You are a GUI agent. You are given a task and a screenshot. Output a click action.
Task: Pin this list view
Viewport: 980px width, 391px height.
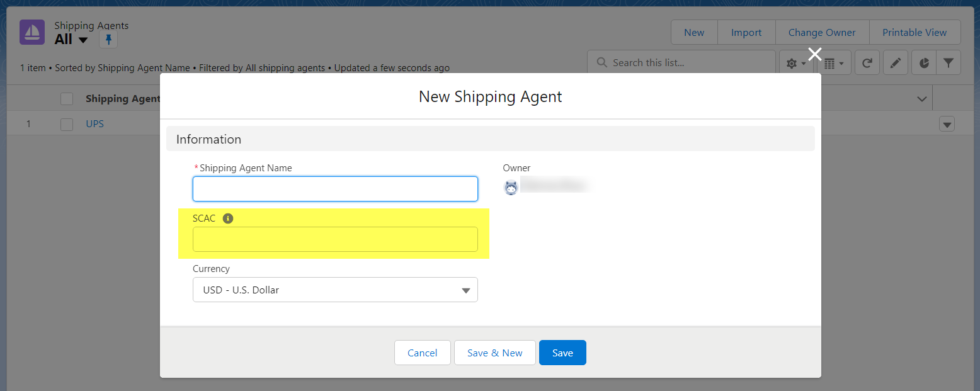[x=108, y=40]
